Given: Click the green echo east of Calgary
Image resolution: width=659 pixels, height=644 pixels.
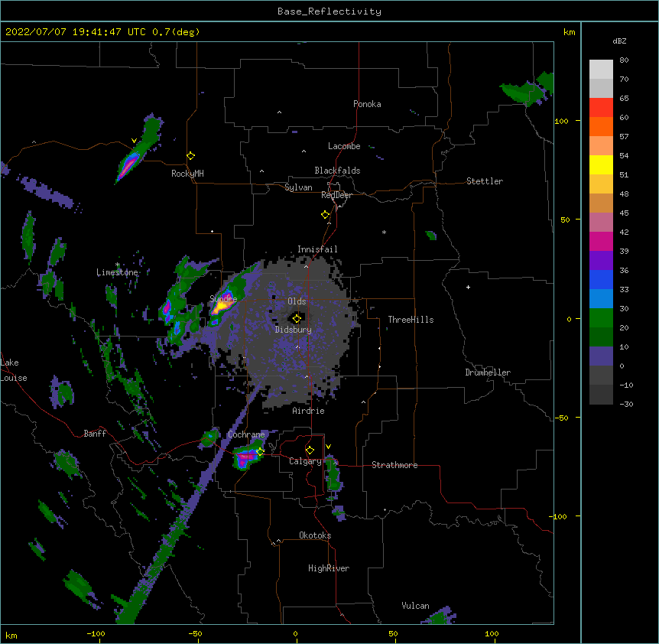Looking at the screenshot, I should 333,475.
